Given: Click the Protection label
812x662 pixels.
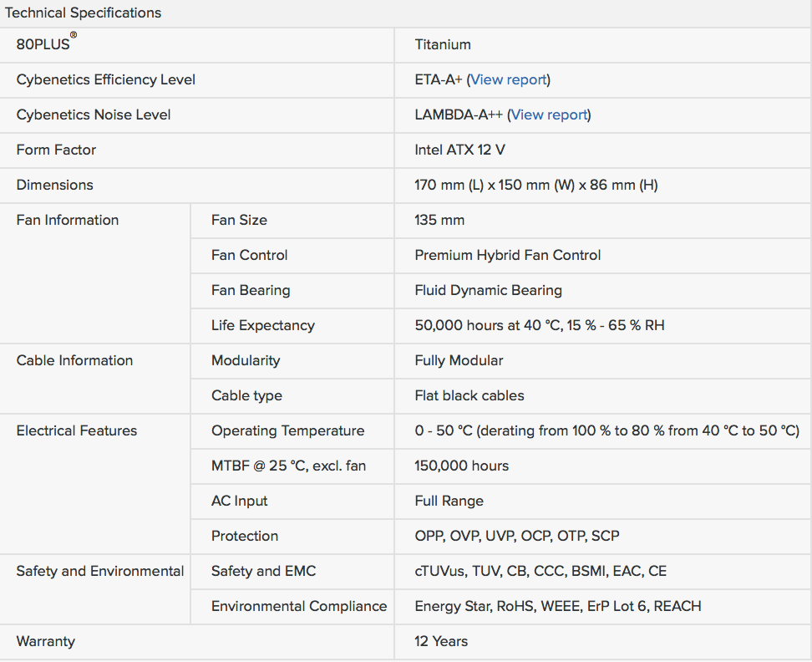Looking at the screenshot, I should click(x=245, y=536).
